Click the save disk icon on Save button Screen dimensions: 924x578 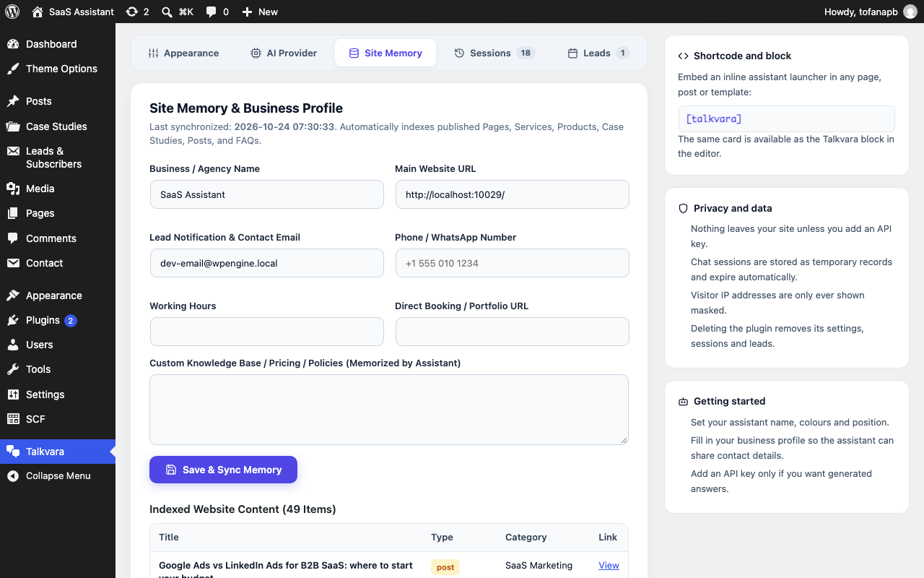(x=171, y=470)
